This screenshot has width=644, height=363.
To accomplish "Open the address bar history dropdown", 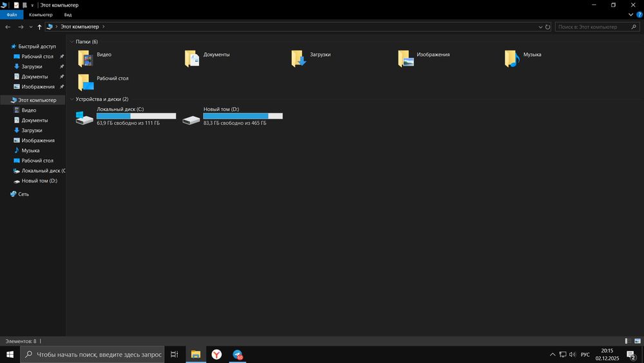I will click(x=540, y=26).
